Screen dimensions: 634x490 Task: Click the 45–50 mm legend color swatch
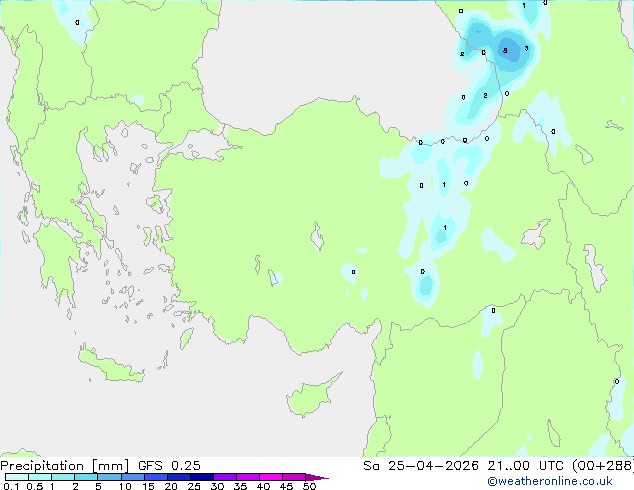coord(294,477)
